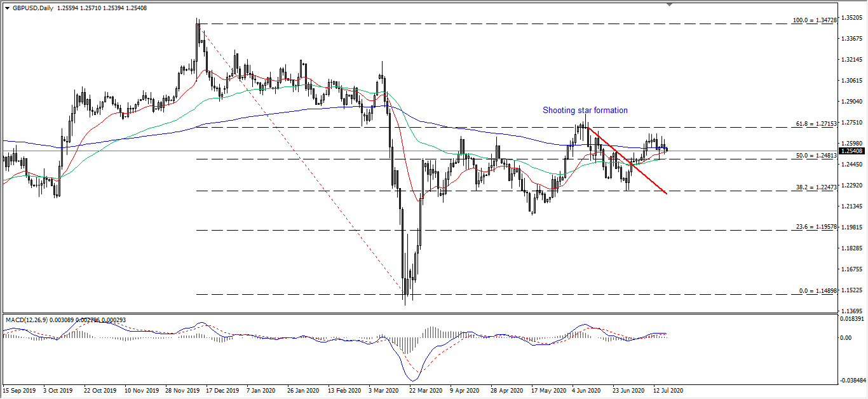The width and height of the screenshot is (868, 399).
Task: Click the MACD scale value 0.018391
Action: coord(852,318)
